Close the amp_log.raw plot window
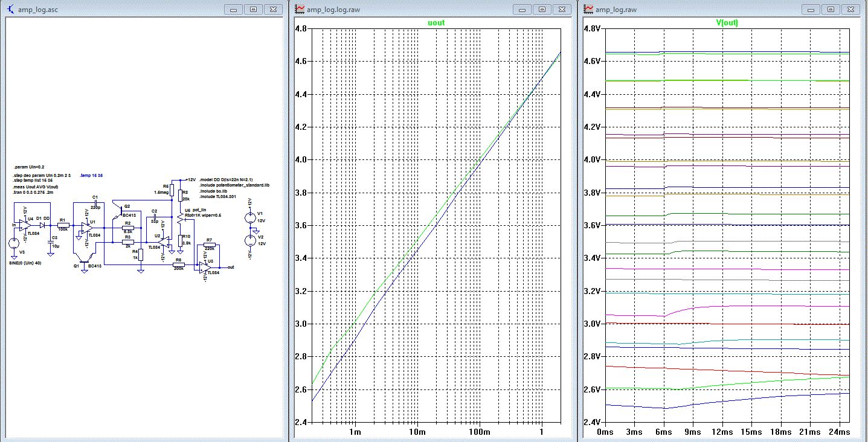The image size is (868, 442). [x=851, y=9]
